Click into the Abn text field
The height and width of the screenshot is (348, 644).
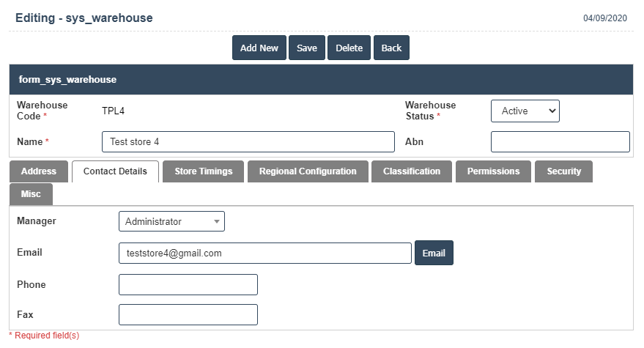(560, 141)
